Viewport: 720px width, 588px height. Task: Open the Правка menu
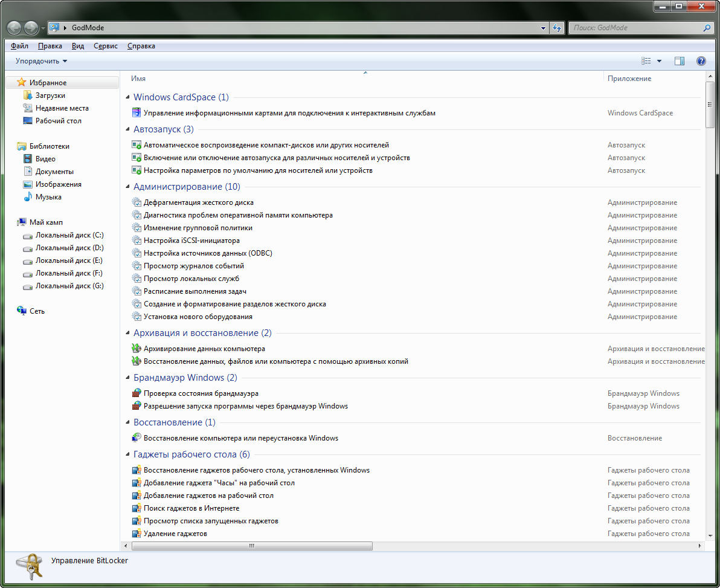point(50,46)
